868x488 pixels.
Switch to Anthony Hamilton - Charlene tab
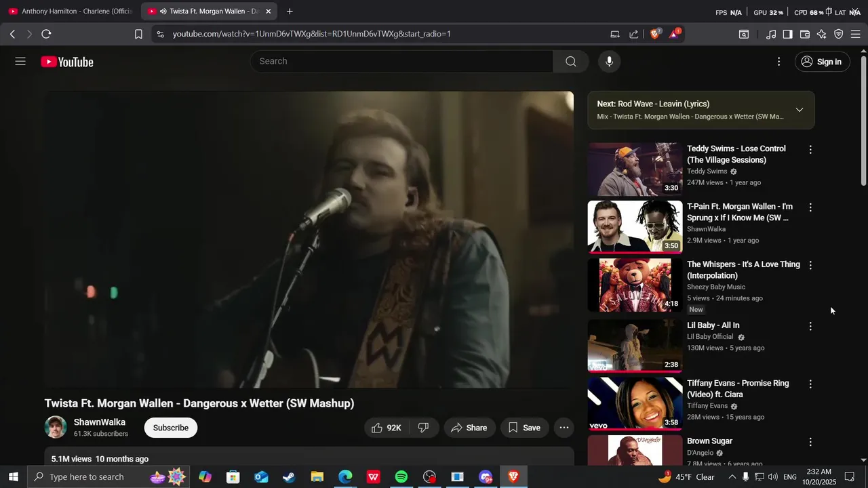pos(71,12)
